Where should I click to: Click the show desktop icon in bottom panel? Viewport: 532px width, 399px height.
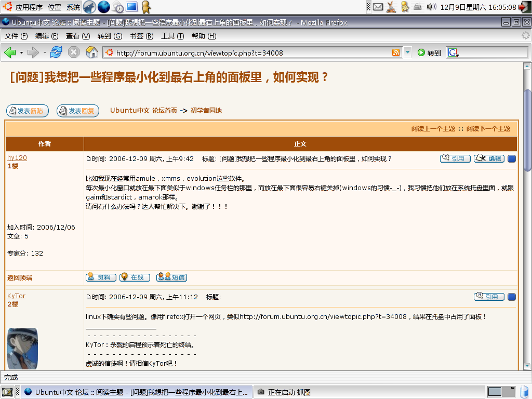click(x=7, y=392)
